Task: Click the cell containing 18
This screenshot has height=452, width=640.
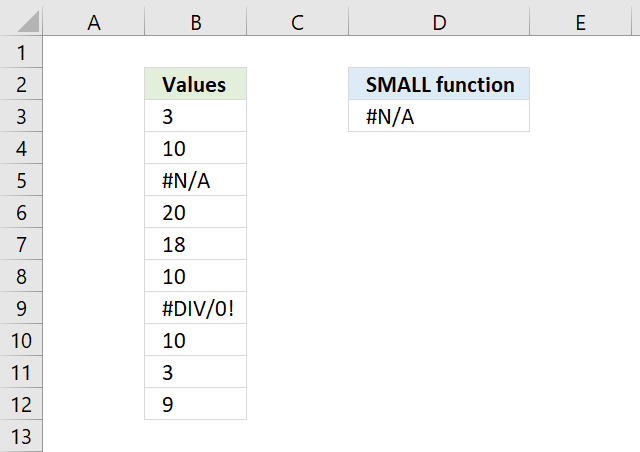Action: (196, 244)
